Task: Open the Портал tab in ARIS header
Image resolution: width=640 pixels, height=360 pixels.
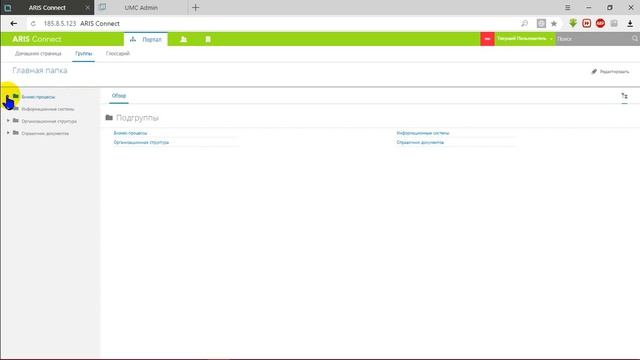Action: coord(146,39)
